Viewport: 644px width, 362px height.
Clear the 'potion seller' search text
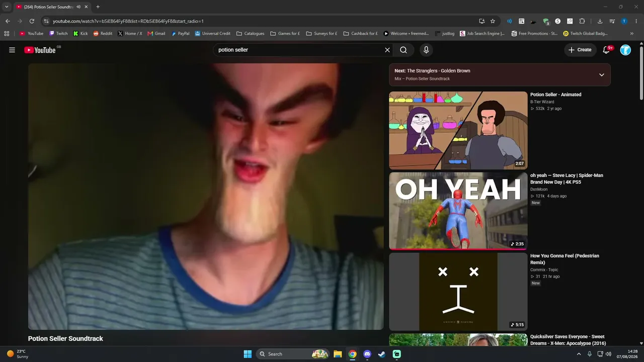[x=387, y=50]
